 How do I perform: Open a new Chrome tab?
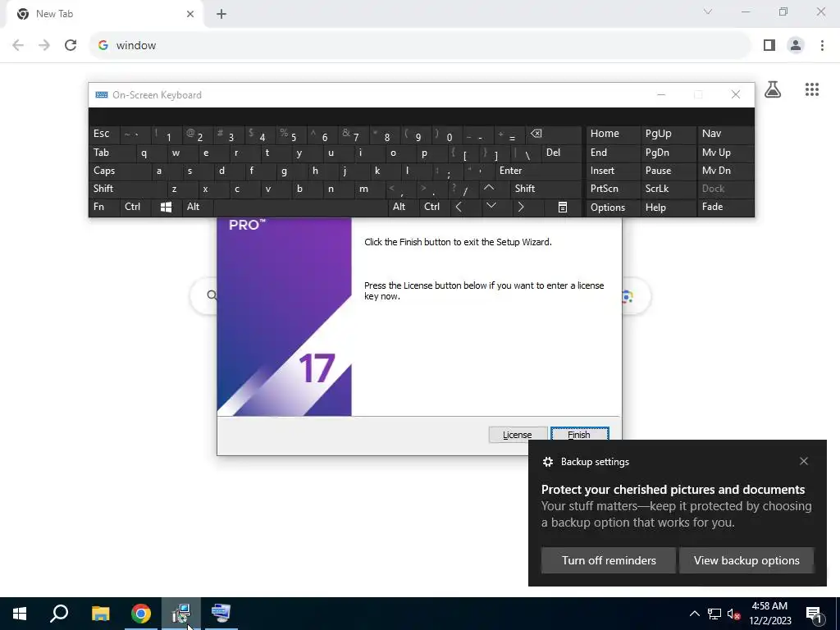[221, 14]
